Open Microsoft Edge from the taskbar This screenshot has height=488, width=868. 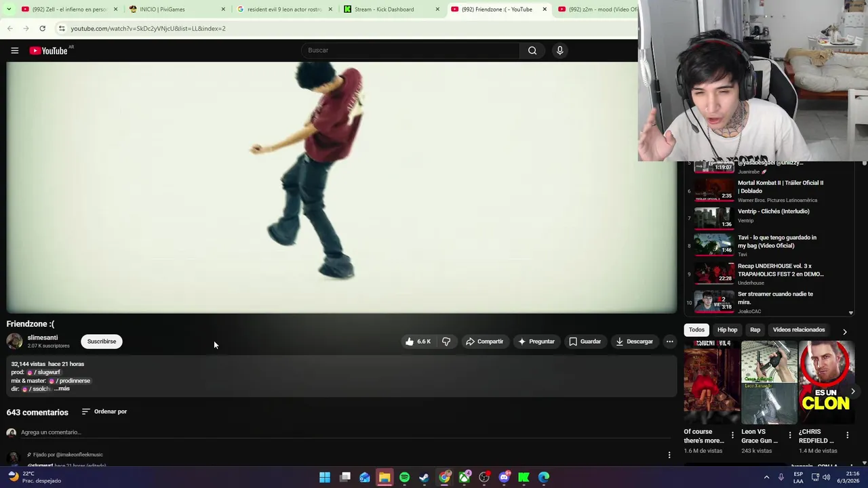click(544, 477)
